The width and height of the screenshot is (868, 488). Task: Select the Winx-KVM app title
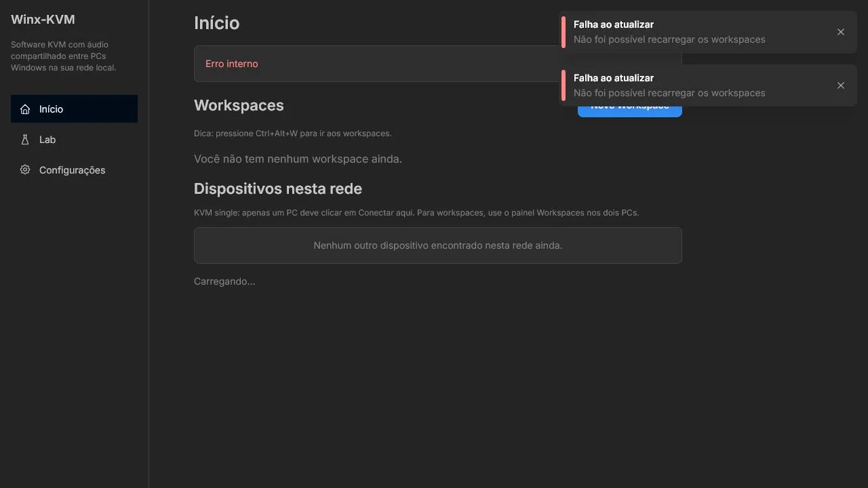click(43, 20)
